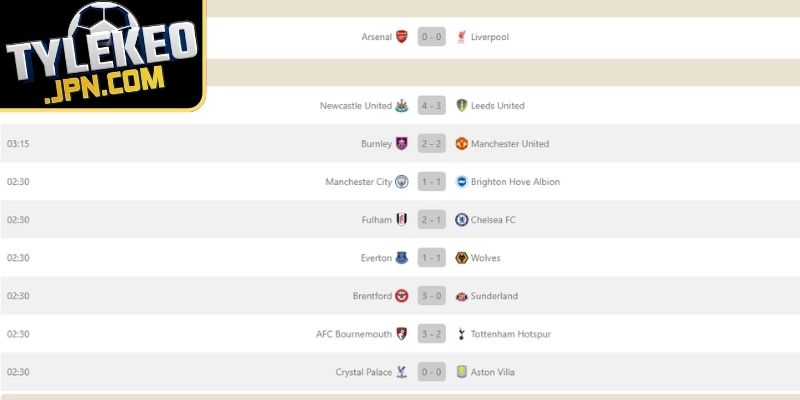This screenshot has height=400, width=800.
Task: Open the Arsenal vs Liverpool 0 - 0 score
Action: (x=432, y=37)
